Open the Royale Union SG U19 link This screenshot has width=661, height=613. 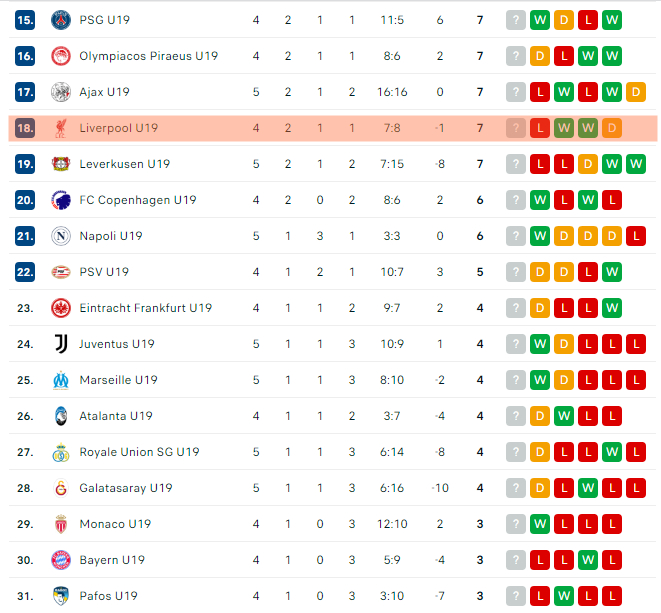pyautogui.click(x=139, y=452)
